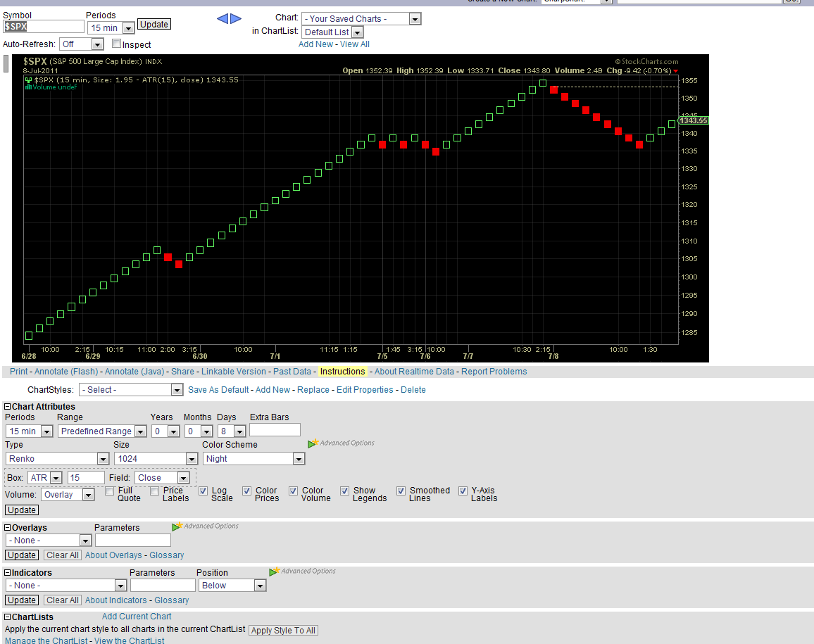The height and width of the screenshot is (644, 814).
Task: Click Edit Properties link
Action: click(365, 390)
